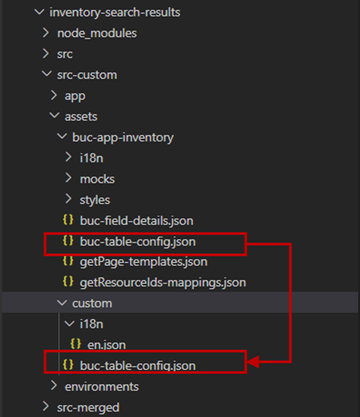Expand the src folder chevron

tap(46, 54)
